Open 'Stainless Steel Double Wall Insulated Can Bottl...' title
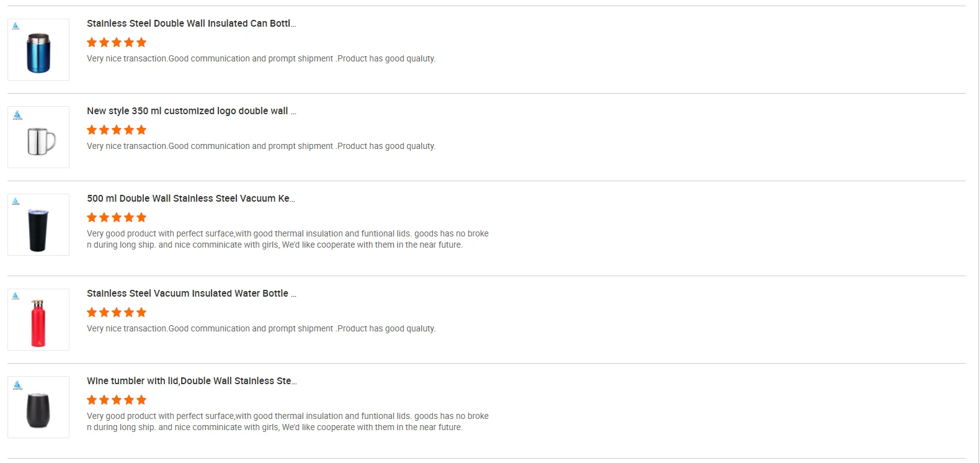The height and width of the screenshot is (463, 980). pyautogui.click(x=191, y=24)
